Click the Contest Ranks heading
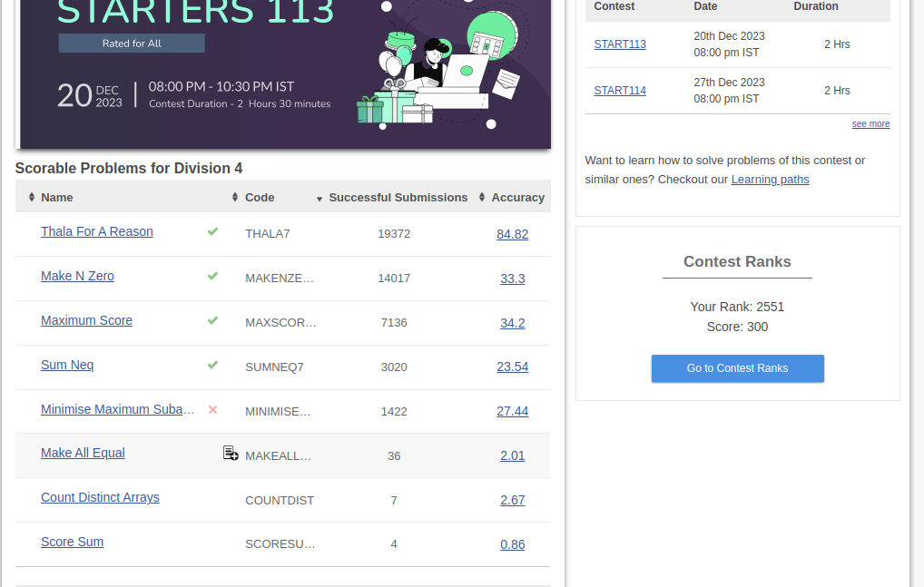Image resolution: width=924 pixels, height=587 pixels. (x=737, y=261)
